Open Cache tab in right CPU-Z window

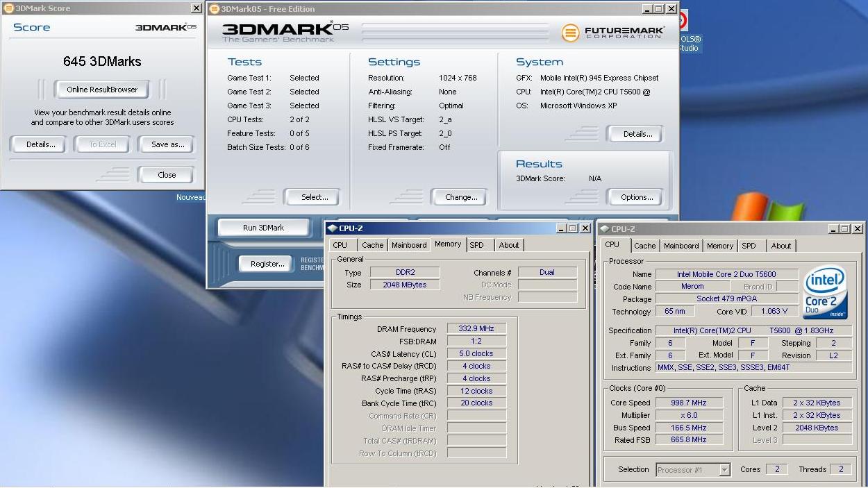coord(644,246)
